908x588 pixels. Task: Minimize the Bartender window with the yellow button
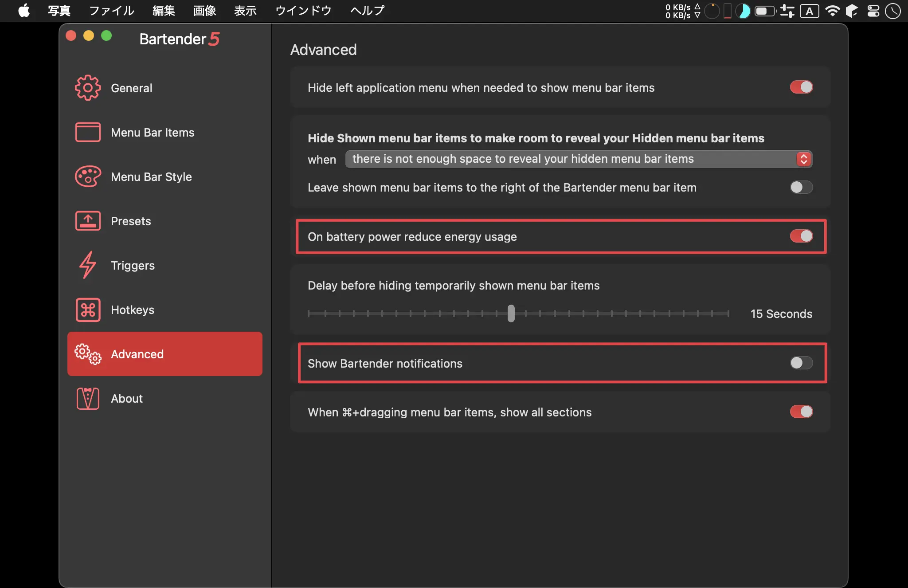pyautogui.click(x=89, y=35)
